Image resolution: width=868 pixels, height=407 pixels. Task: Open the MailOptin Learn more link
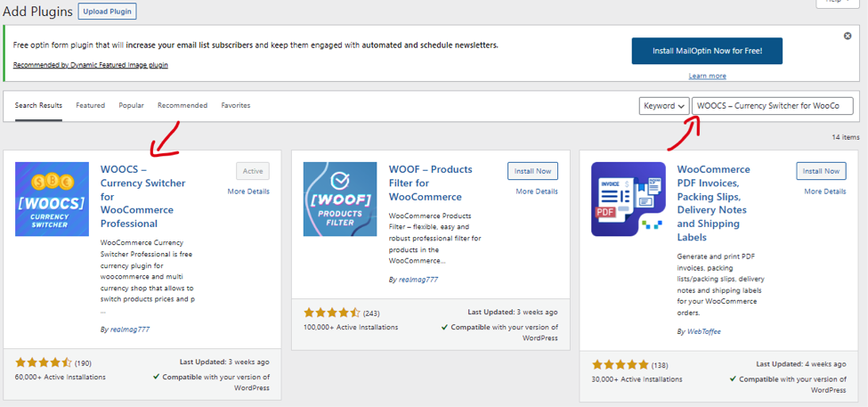(707, 76)
